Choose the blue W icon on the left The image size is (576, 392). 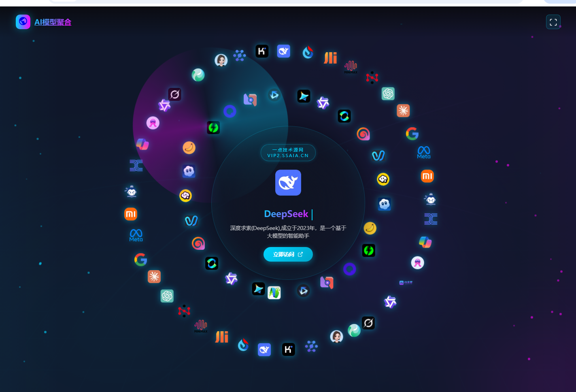pyautogui.click(x=191, y=221)
